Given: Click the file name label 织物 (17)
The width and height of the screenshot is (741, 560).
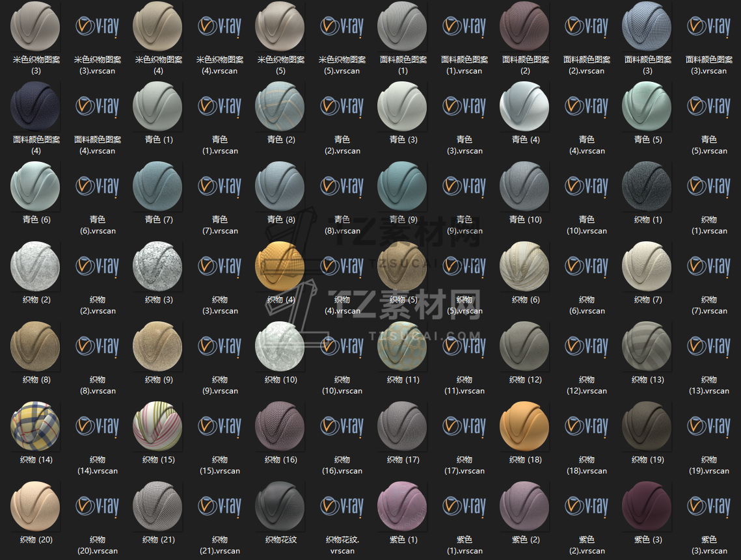Looking at the screenshot, I should pyautogui.click(x=403, y=459).
